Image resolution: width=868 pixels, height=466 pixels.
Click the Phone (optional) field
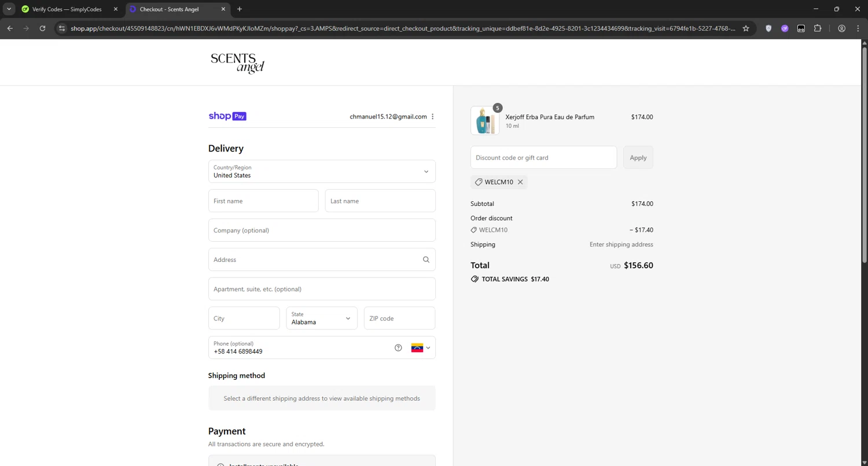coord(322,347)
